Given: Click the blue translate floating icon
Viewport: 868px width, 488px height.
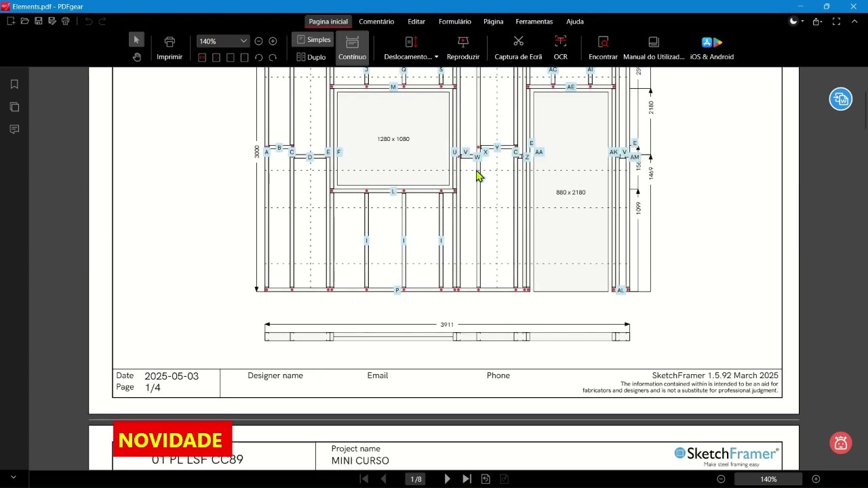Looking at the screenshot, I should tap(841, 99).
